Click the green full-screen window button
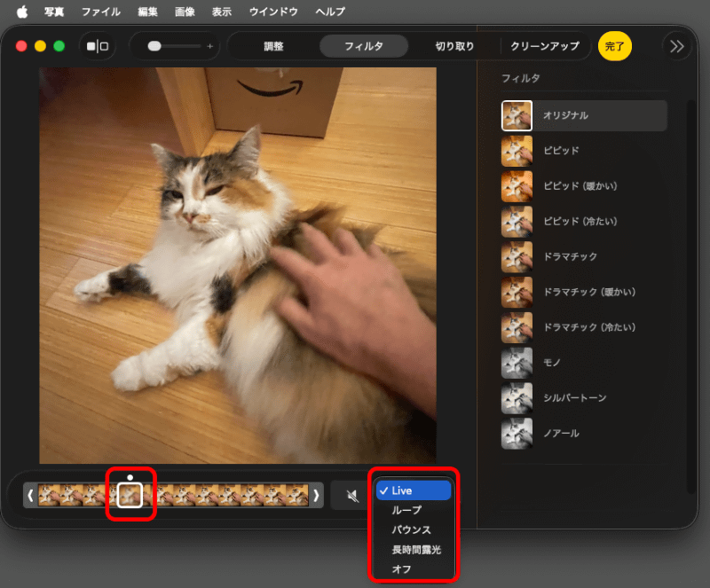 click(x=59, y=46)
